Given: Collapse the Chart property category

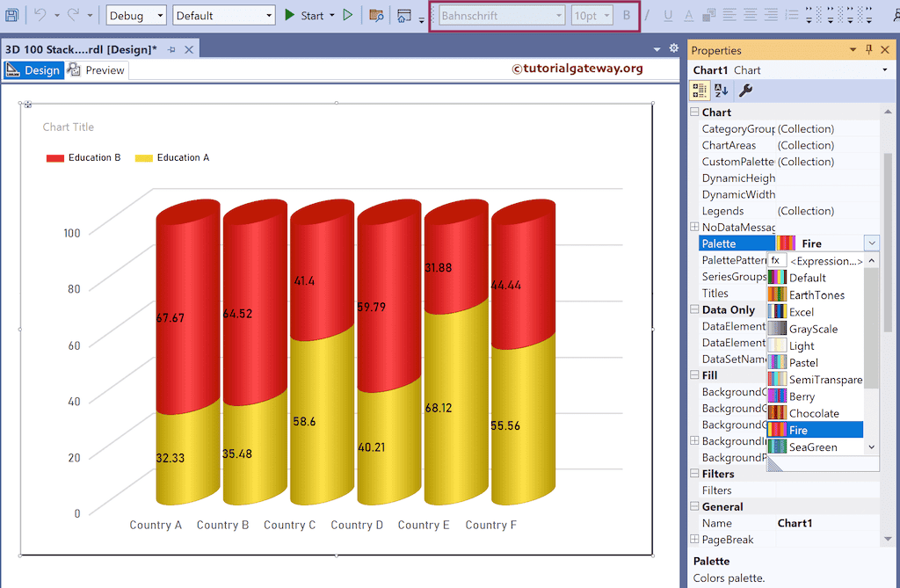Looking at the screenshot, I should pos(694,113).
